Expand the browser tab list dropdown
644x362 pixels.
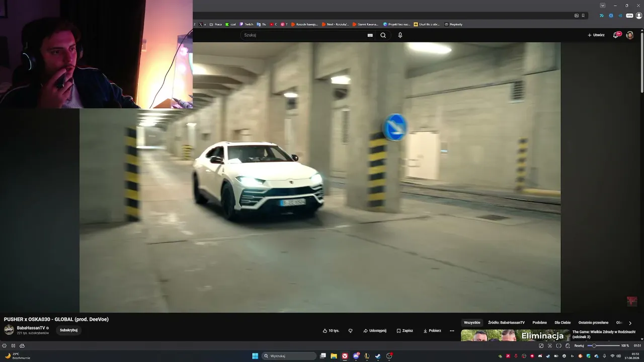coord(603,6)
